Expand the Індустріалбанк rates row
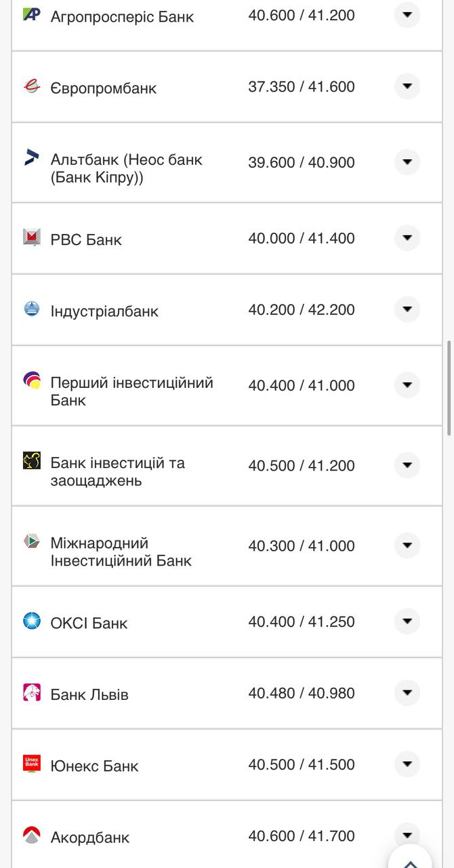The height and width of the screenshot is (868, 454). point(407,309)
